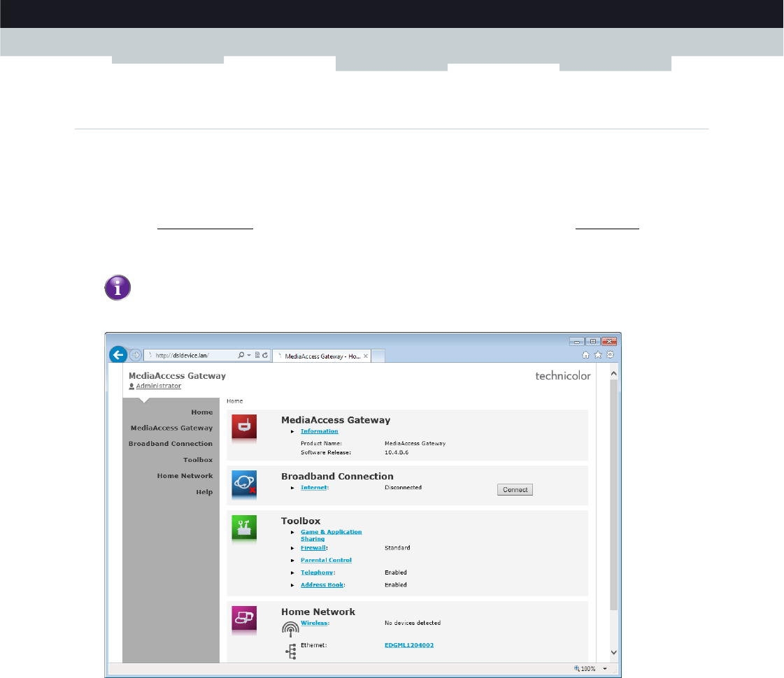The height and width of the screenshot is (678, 784).
Task: Click the 100% zoom level text
Action: coord(588,669)
